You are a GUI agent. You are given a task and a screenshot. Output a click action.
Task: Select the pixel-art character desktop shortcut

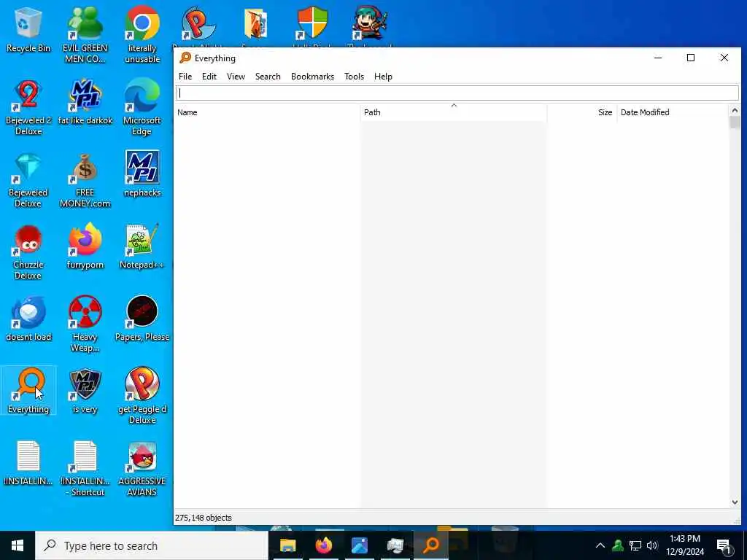[x=370, y=23]
